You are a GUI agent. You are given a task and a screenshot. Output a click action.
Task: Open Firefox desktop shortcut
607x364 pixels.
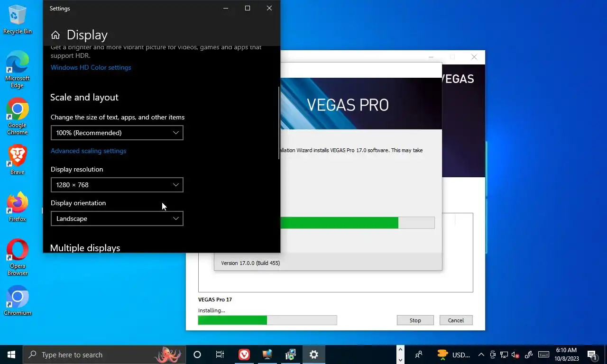tap(18, 207)
